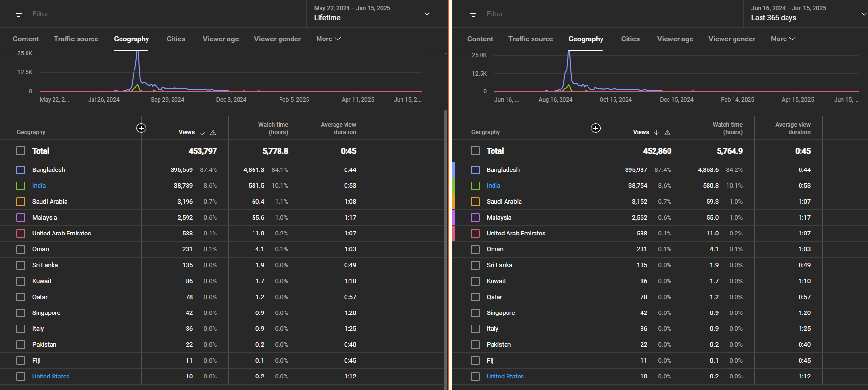Screen dimensions: 868x390
Task: Add a metric column in left table
Action: (x=141, y=128)
